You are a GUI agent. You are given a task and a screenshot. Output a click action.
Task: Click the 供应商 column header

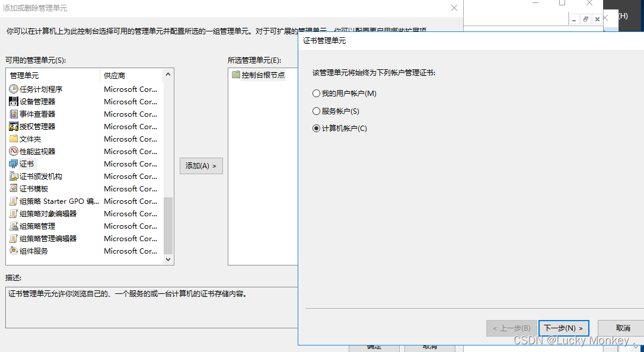tap(132, 75)
